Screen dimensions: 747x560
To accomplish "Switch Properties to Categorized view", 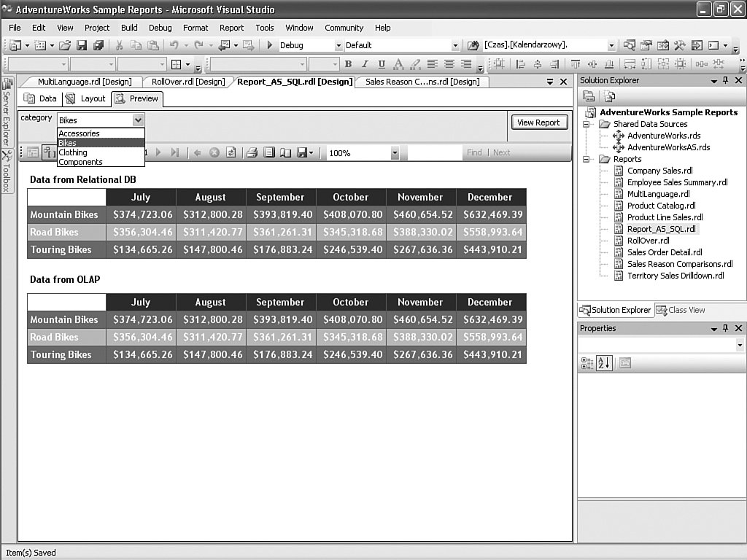I will click(x=587, y=363).
